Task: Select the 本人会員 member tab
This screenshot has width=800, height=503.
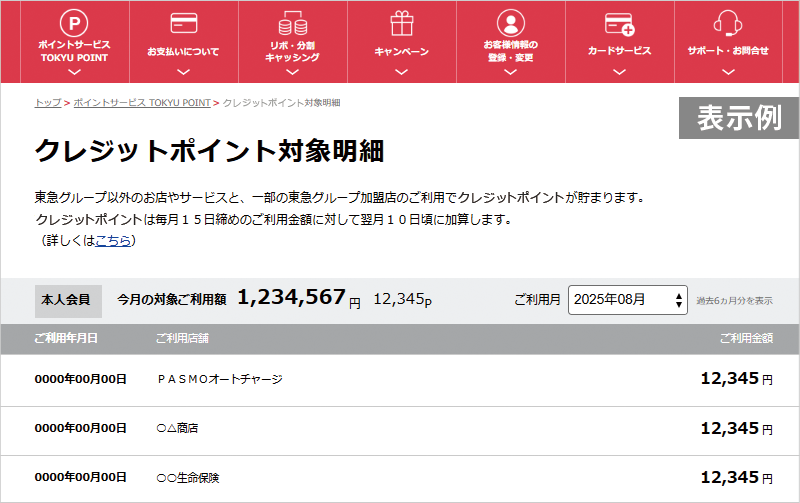Action: pyautogui.click(x=66, y=299)
